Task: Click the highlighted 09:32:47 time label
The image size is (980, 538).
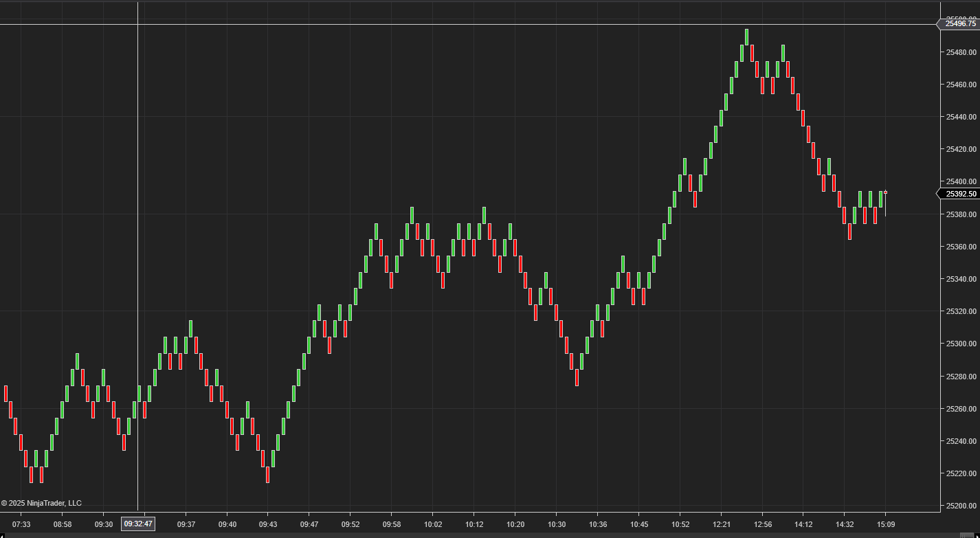Action: (x=138, y=524)
